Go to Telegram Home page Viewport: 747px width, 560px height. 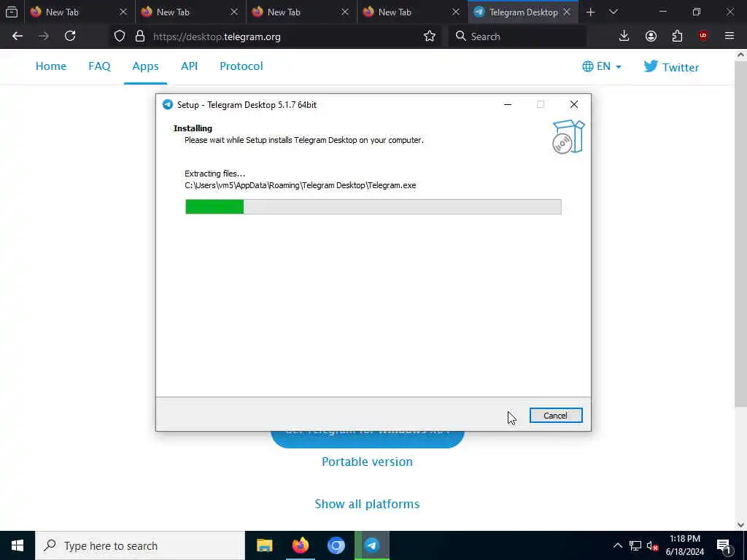coord(51,66)
